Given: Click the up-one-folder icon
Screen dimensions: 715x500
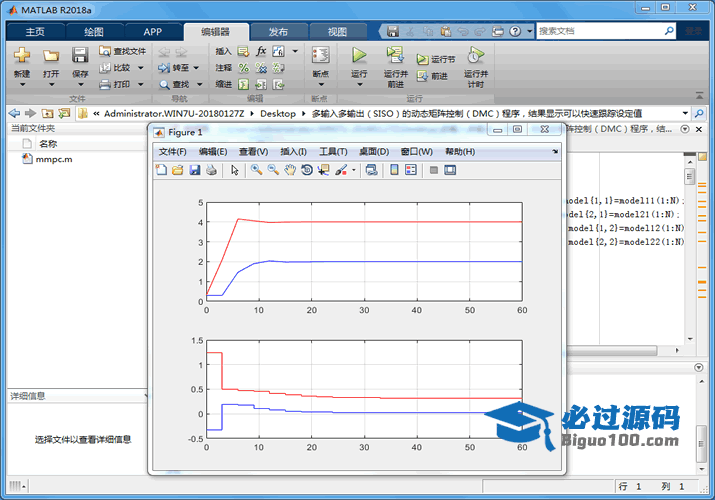Looking at the screenshot, I should [x=47, y=113].
